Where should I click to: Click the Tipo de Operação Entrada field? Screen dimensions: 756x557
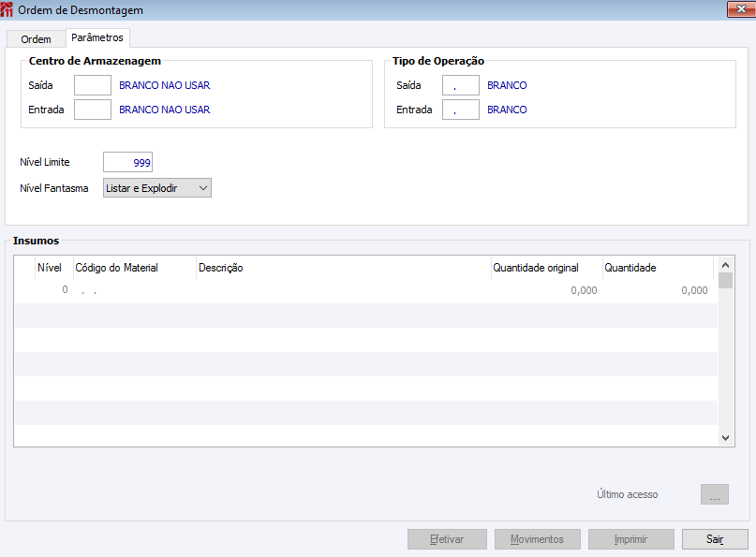461,110
